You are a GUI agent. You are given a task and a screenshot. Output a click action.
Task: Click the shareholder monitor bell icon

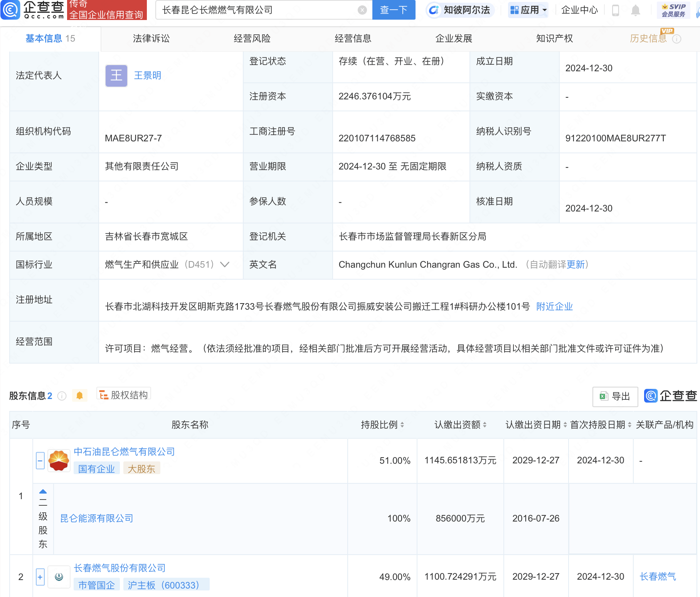(79, 396)
